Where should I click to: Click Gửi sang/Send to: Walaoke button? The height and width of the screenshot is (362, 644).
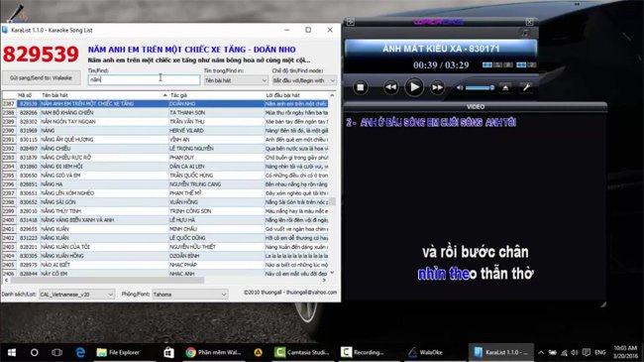click(x=41, y=77)
